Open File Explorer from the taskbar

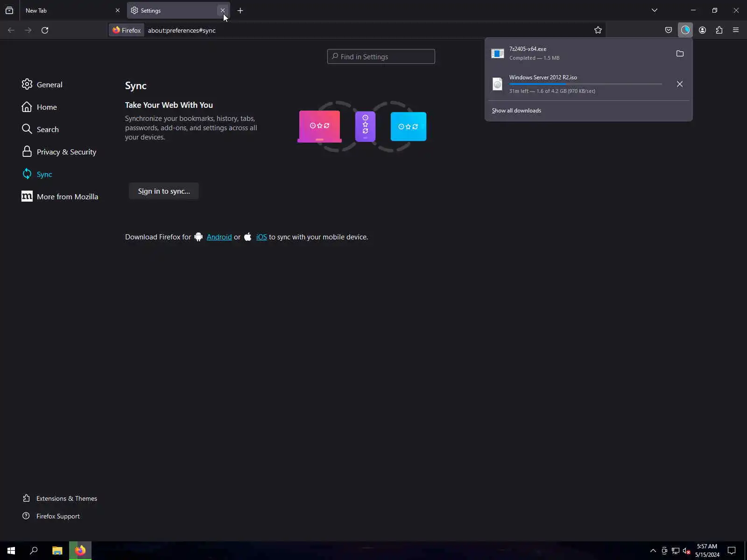(x=57, y=551)
